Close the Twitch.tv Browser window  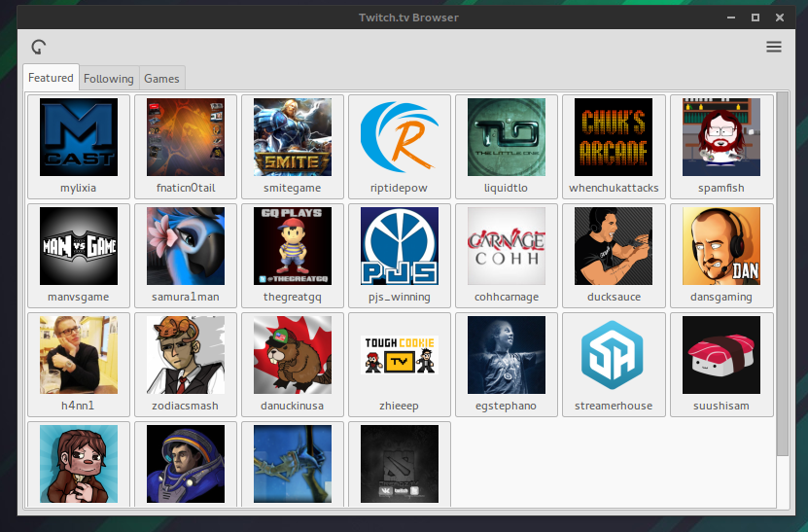(x=780, y=18)
